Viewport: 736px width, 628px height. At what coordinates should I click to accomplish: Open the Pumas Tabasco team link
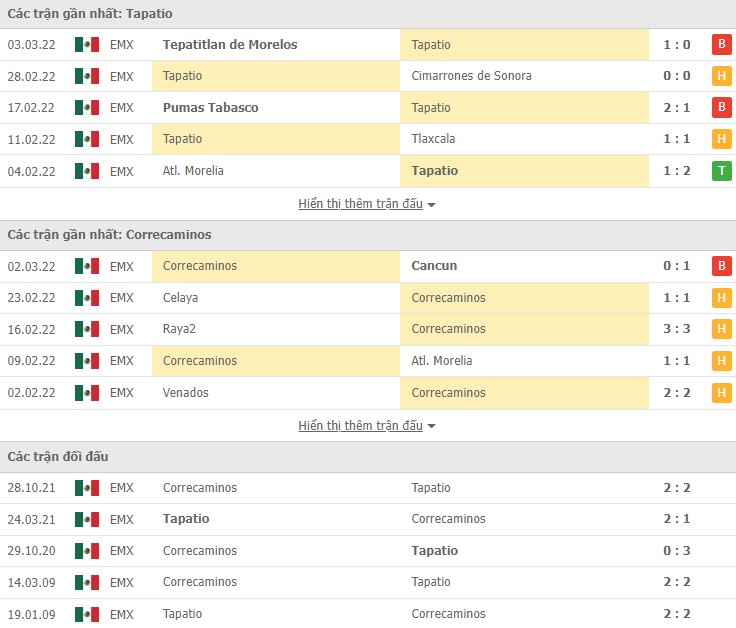pos(211,108)
